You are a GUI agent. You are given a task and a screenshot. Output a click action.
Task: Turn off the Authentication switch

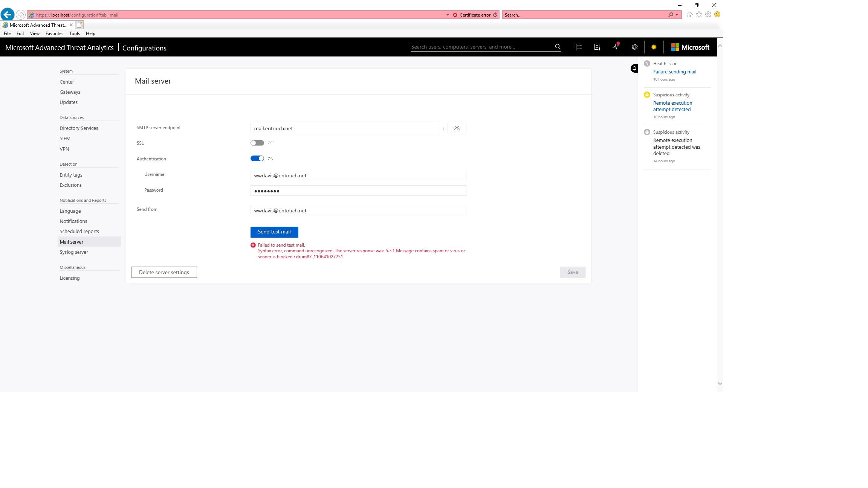point(257,159)
